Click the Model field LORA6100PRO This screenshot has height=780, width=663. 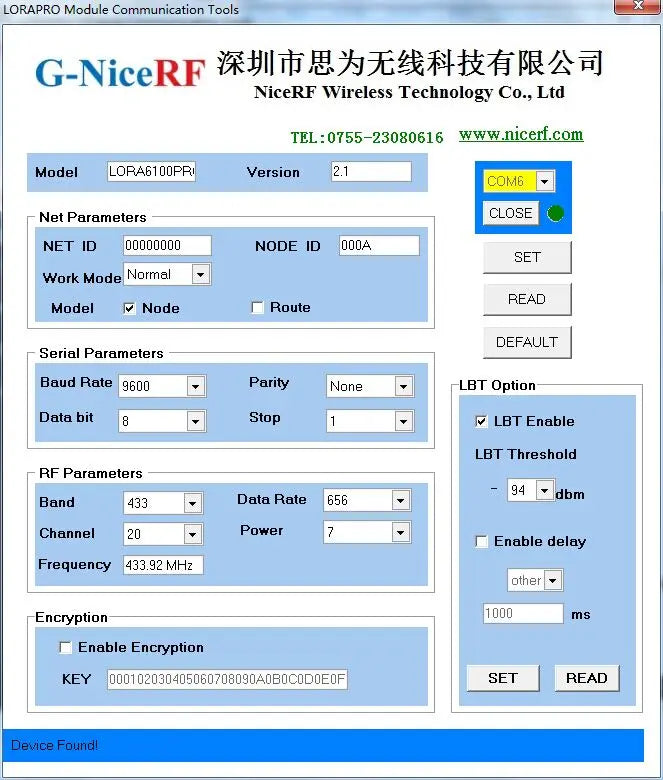(151, 172)
